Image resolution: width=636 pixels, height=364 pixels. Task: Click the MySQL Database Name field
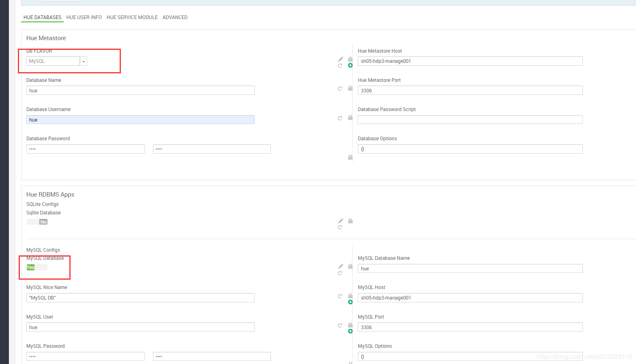[470, 268]
